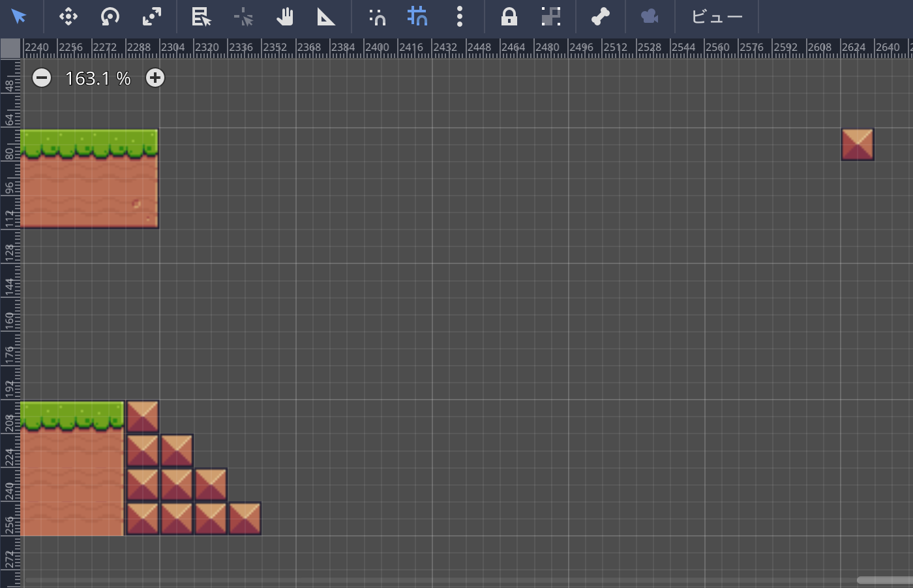Select the isolated pyramid block tile
This screenshot has height=588, width=913.
point(858,145)
